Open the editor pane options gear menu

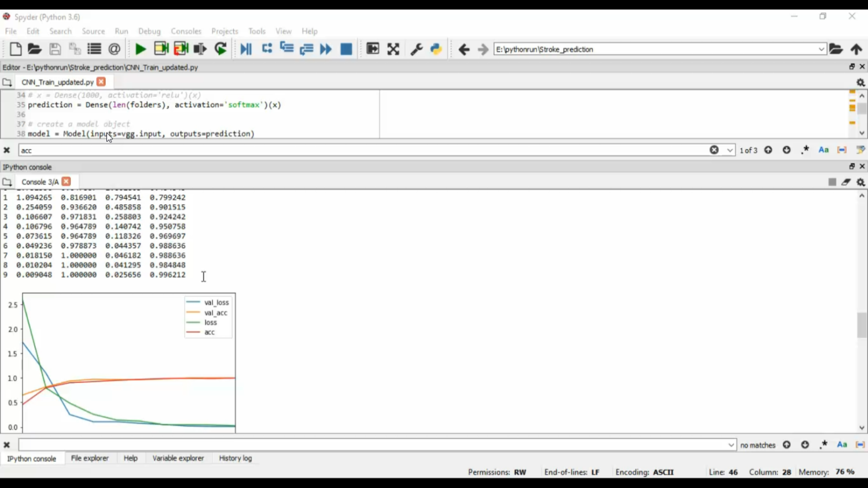(x=861, y=82)
